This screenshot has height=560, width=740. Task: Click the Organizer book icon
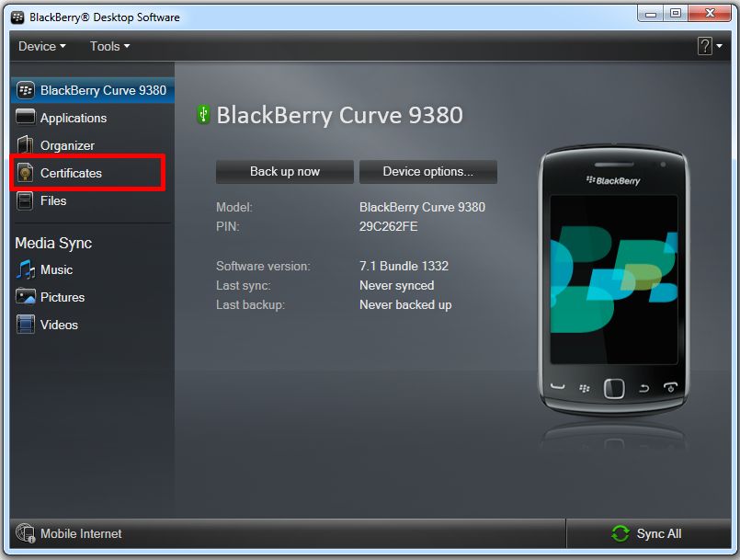pos(26,145)
